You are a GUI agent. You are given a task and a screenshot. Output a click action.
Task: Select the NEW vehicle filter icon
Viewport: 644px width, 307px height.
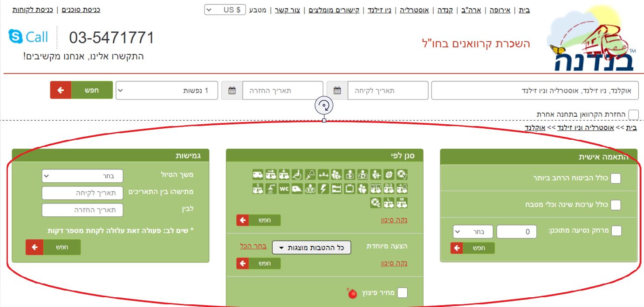pyautogui.click(x=376, y=188)
